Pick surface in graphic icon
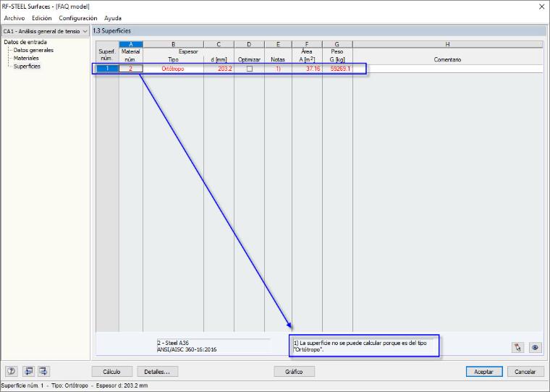This screenshot has width=550, height=392. (517, 347)
